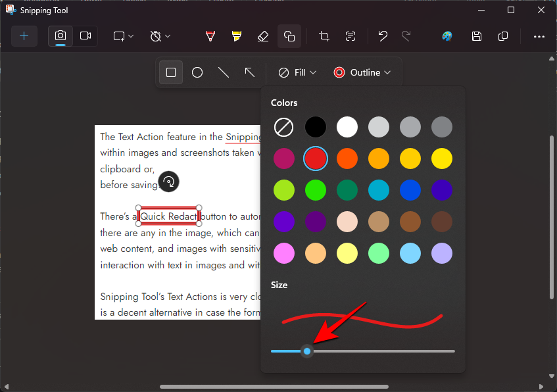
Task: Click the top-left resize handle of rectangle
Action: (x=138, y=208)
